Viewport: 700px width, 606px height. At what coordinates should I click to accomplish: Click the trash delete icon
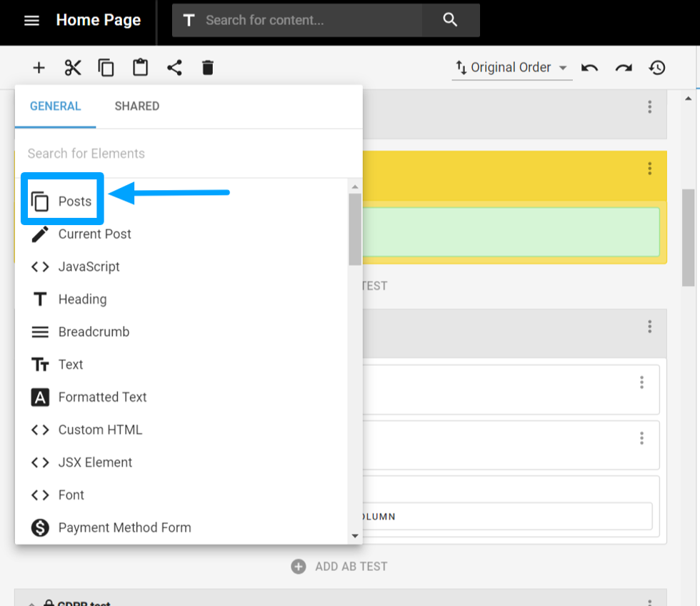pyautogui.click(x=208, y=68)
